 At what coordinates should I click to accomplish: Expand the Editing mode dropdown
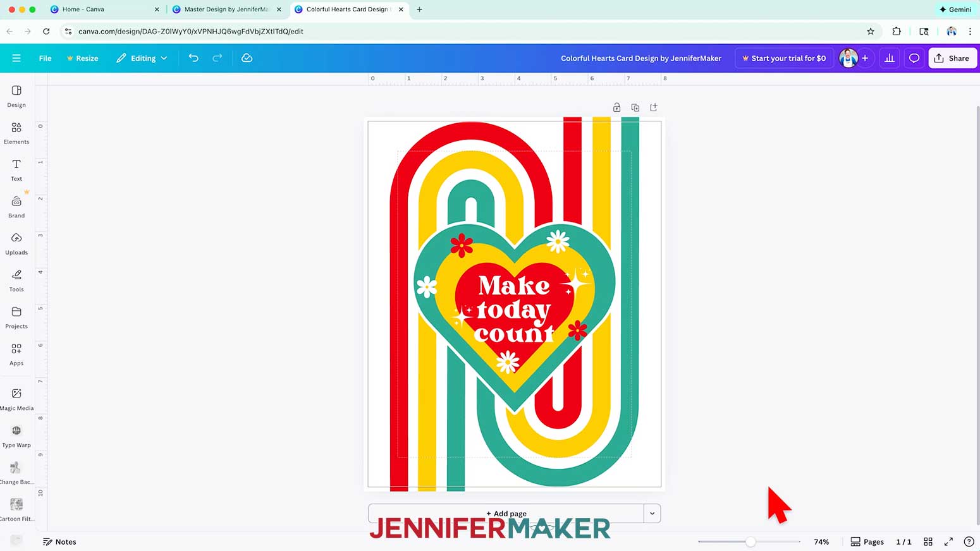click(x=142, y=58)
